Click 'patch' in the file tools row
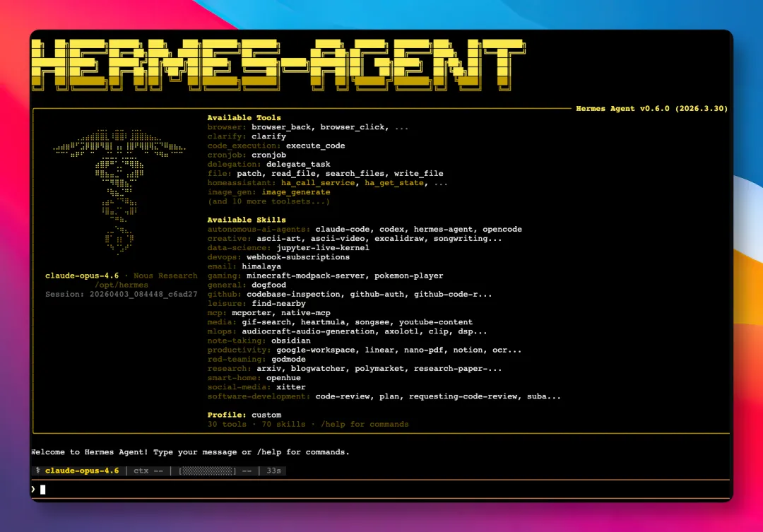Viewport: 763px width, 532px height. [x=249, y=173]
